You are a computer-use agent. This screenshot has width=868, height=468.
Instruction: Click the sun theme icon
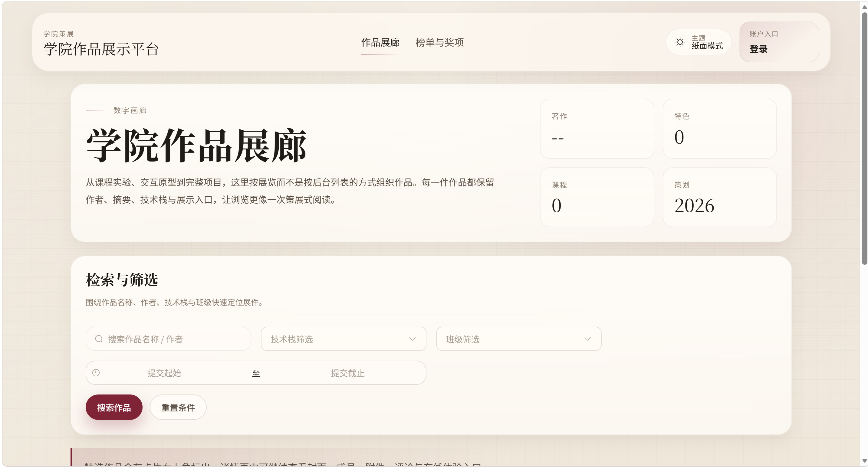pos(680,42)
